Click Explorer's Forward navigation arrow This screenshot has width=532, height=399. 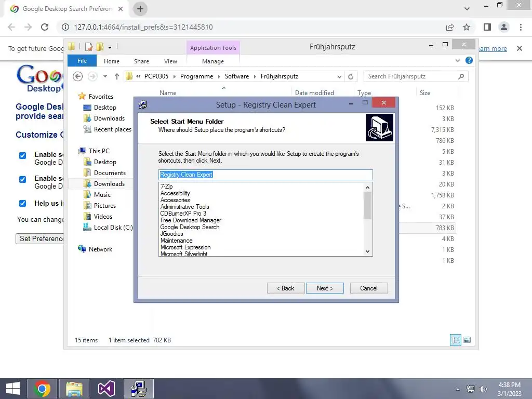click(x=92, y=76)
